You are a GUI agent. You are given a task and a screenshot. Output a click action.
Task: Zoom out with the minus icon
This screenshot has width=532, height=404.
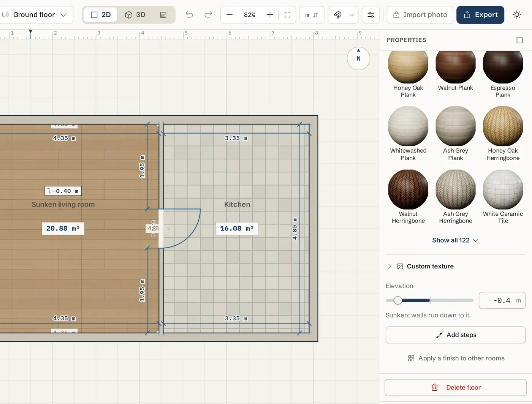tap(230, 15)
